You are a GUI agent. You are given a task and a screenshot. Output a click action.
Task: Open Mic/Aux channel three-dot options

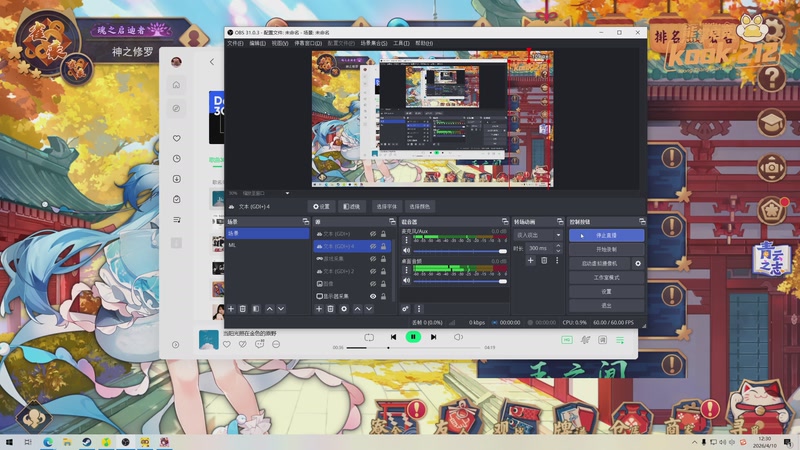pyautogui.click(x=406, y=240)
